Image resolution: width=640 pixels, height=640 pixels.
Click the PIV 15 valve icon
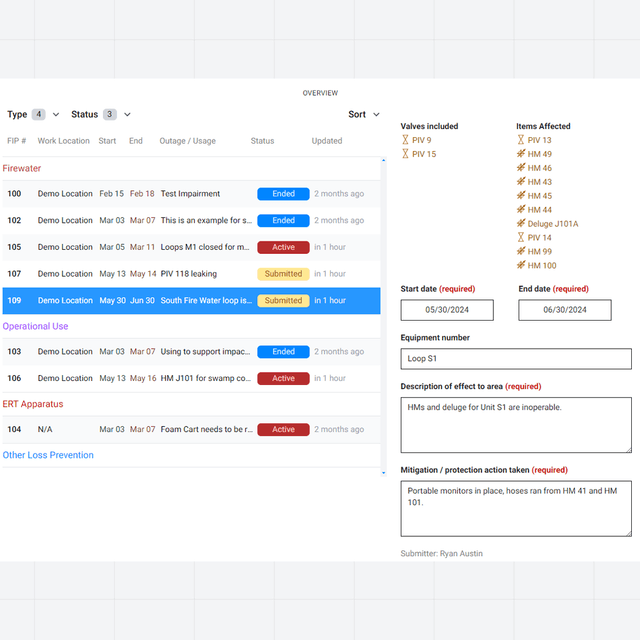(x=405, y=154)
